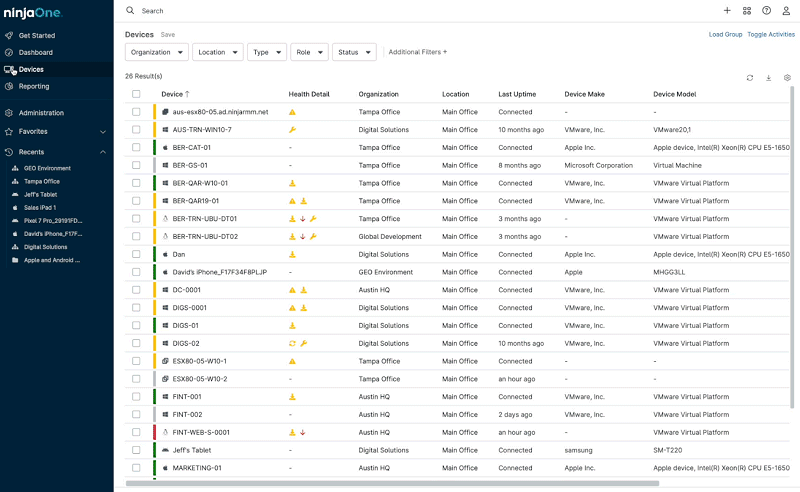
Task: Select Devices in the sidebar
Action: 31,69
